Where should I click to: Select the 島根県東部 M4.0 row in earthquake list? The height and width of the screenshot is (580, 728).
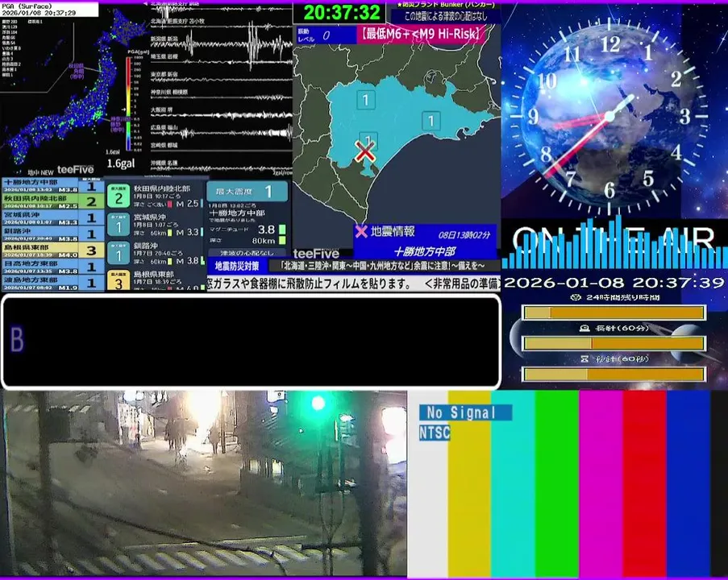53,251
